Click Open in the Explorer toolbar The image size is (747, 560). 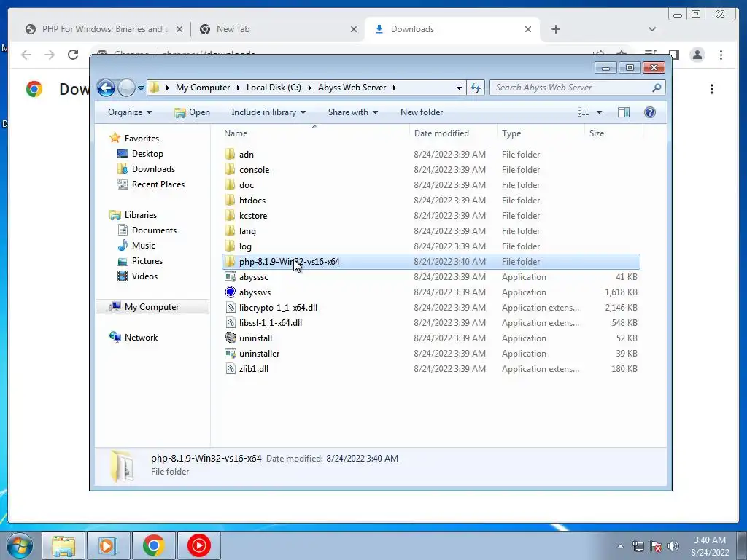[192, 112]
